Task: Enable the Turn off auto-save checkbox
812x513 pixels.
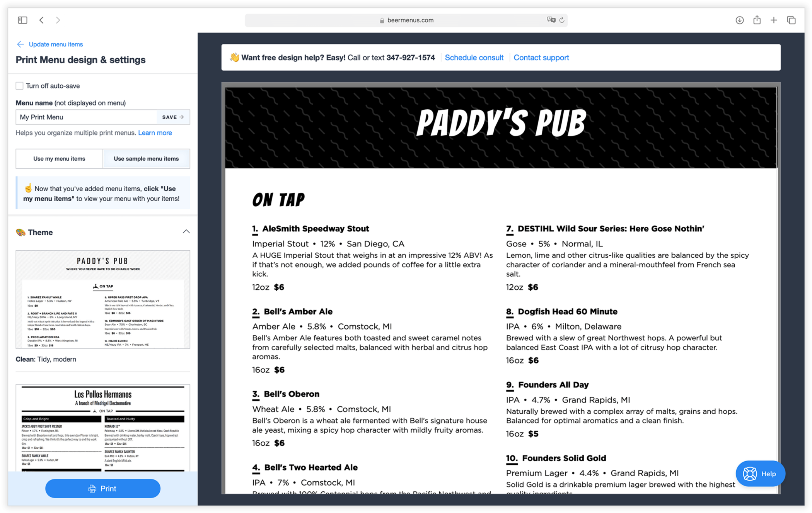Action: tap(19, 85)
